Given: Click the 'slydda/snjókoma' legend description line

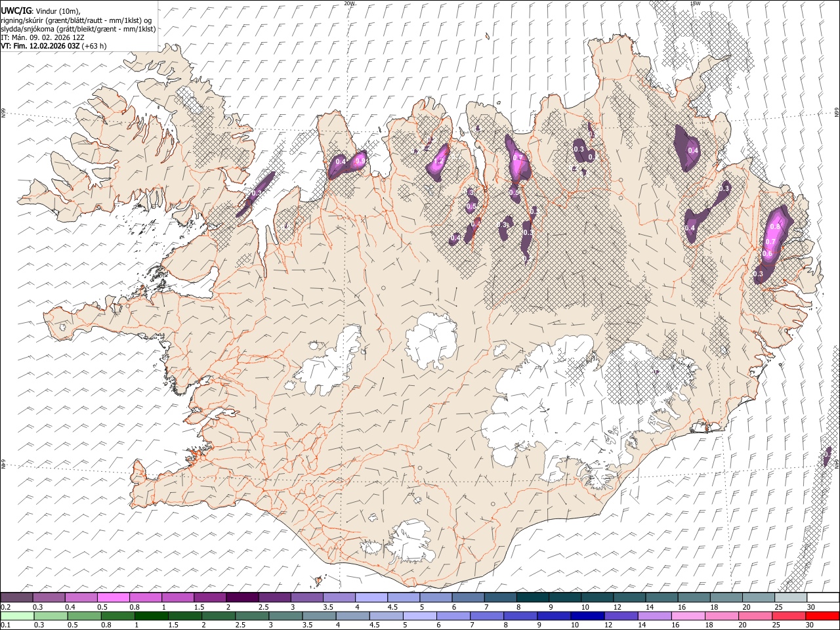Looking at the screenshot, I should point(78,28).
